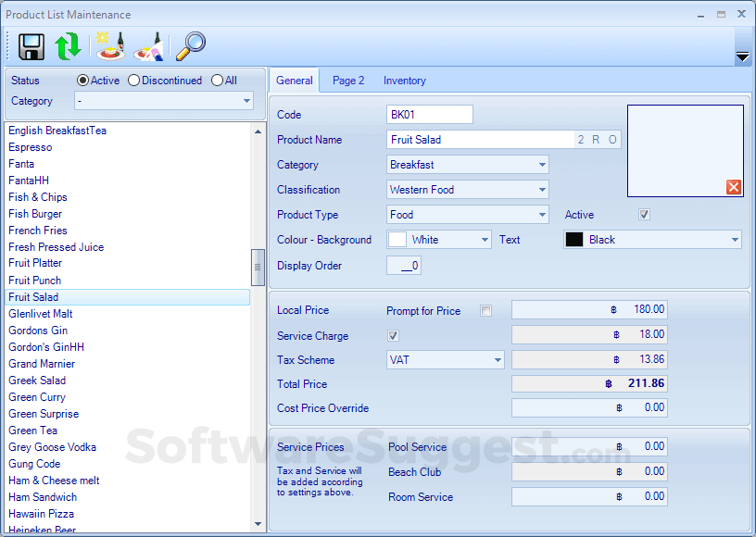Screen dimensions: 756x537
Task: Remove image with red X icon
Action: (x=734, y=187)
